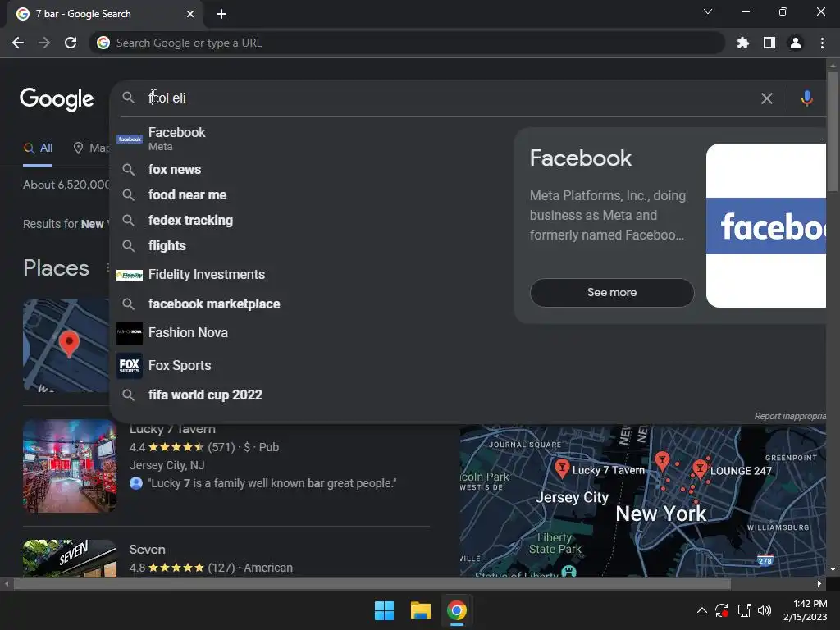Click the vertical scrollbar thumb
The height and width of the screenshot is (630, 840).
tap(833, 131)
